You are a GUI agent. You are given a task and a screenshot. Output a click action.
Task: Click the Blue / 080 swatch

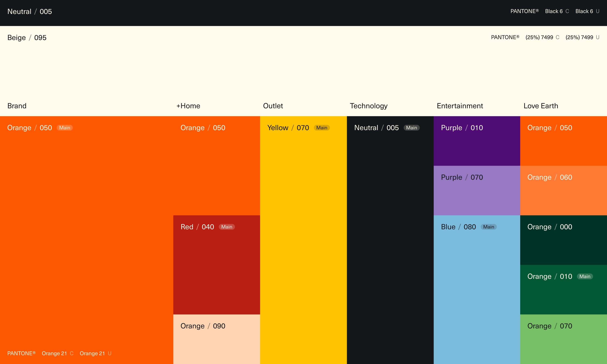tap(476, 289)
